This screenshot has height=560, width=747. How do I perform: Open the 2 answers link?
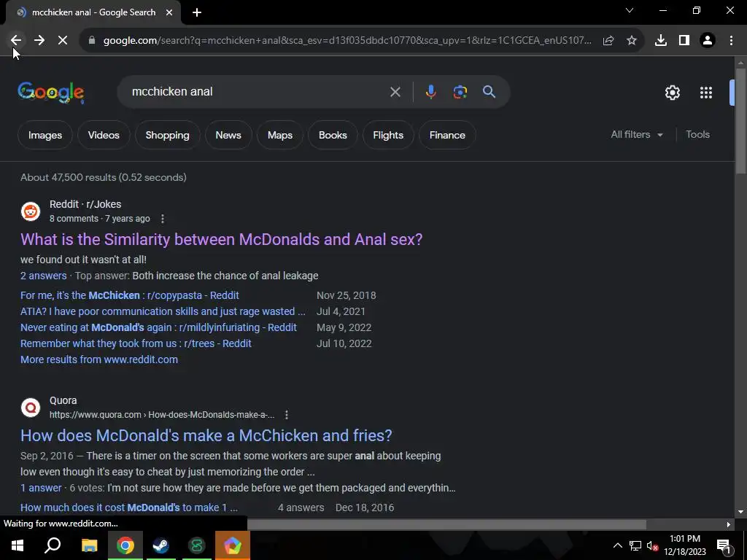(43, 276)
